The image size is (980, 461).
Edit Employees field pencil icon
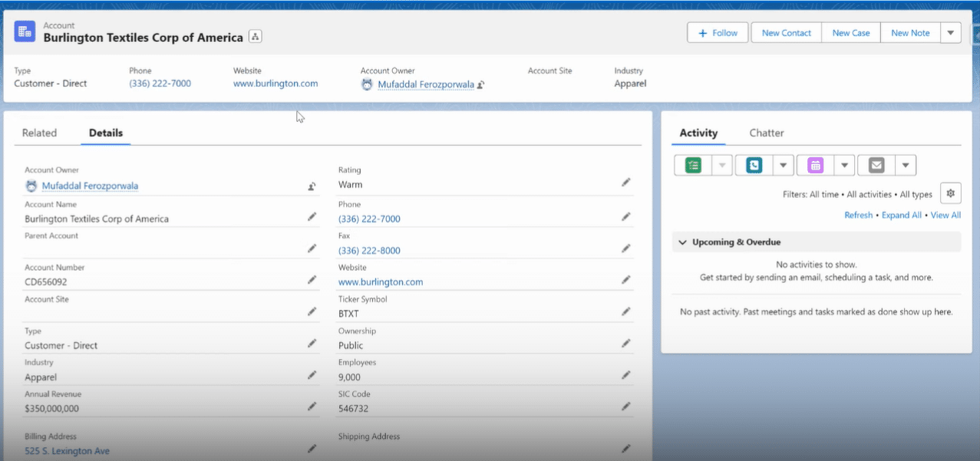pos(626,375)
